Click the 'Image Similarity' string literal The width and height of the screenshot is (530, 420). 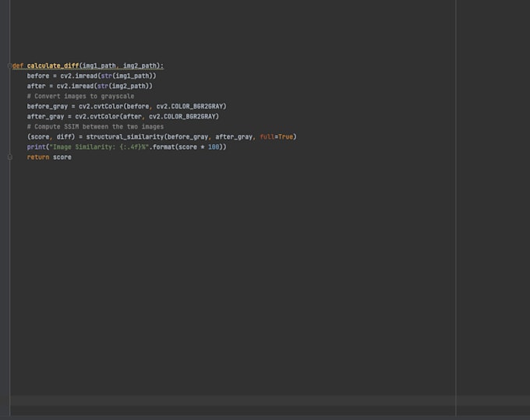(99, 146)
